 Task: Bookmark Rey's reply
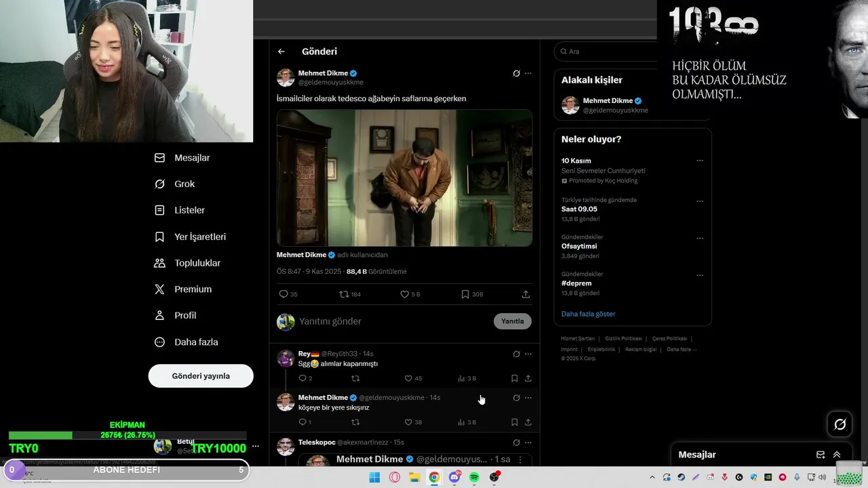514,378
